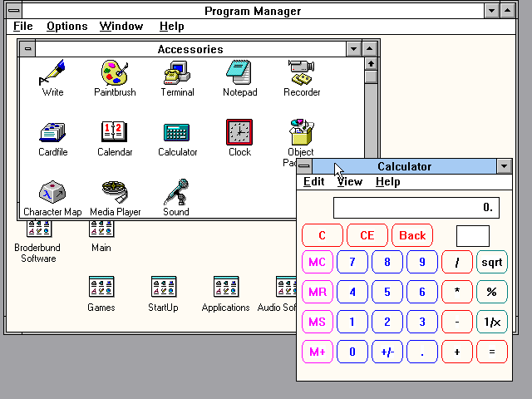Click the multiplication asterisk button

tap(457, 292)
